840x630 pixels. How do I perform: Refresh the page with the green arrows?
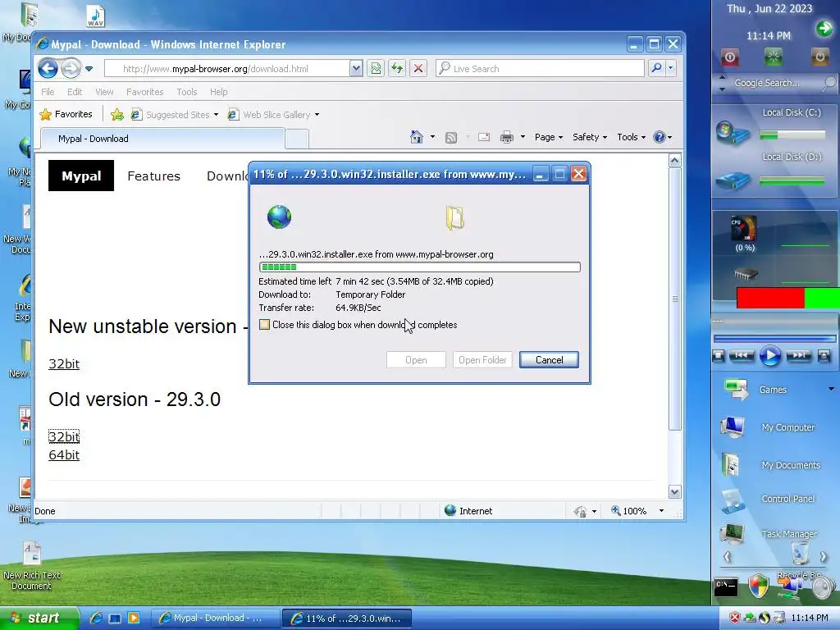[397, 69]
